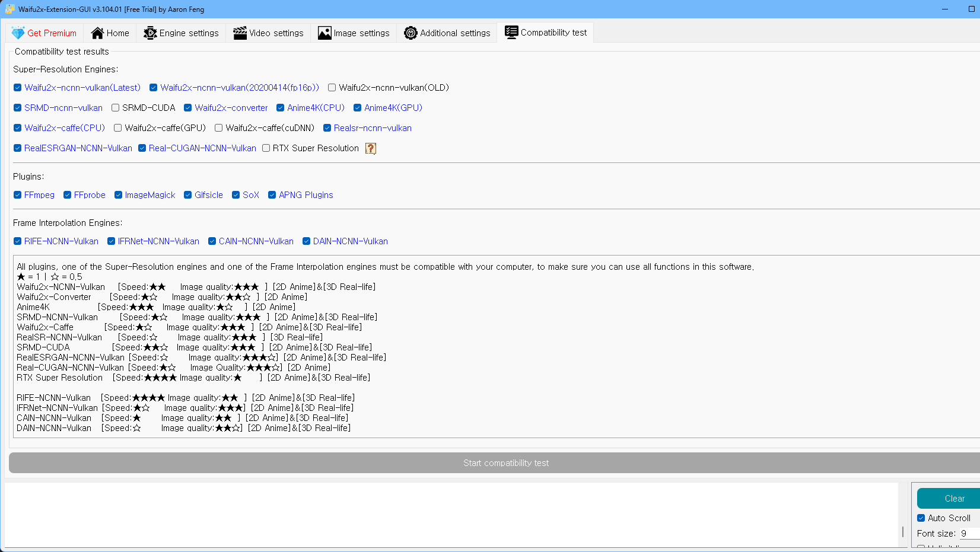Viewport: 980px width, 552px height.
Task: Switch to the Engine settings tab
Action: (181, 33)
